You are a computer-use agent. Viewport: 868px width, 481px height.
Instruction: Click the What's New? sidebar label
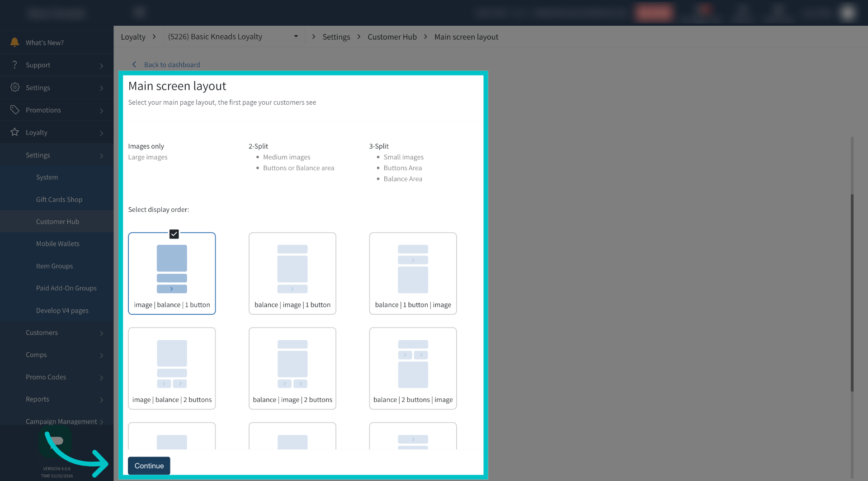coord(45,42)
